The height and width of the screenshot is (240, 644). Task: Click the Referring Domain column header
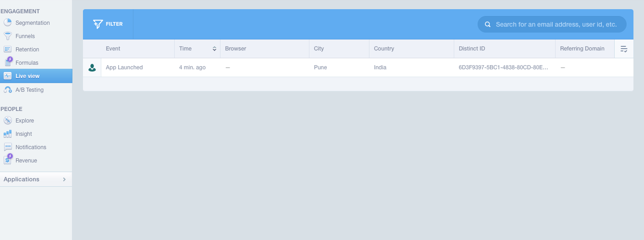(585, 48)
